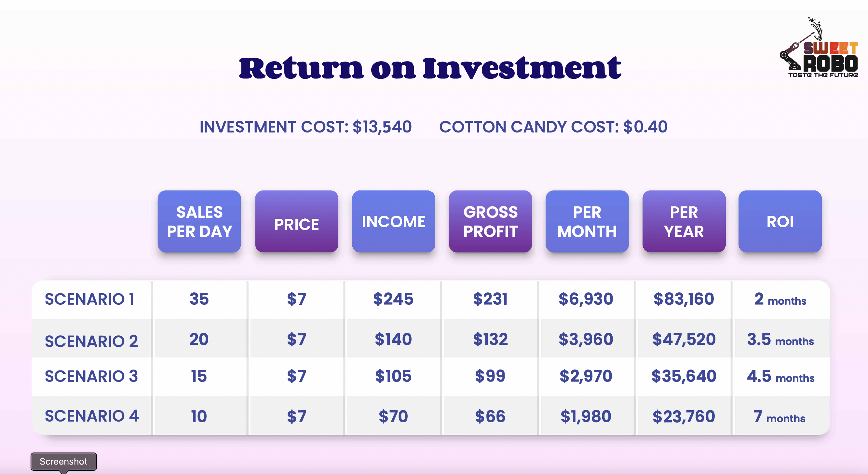The image size is (868, 474).
Task: Click the Return on Investment title
Action: [x=430, y=68]
